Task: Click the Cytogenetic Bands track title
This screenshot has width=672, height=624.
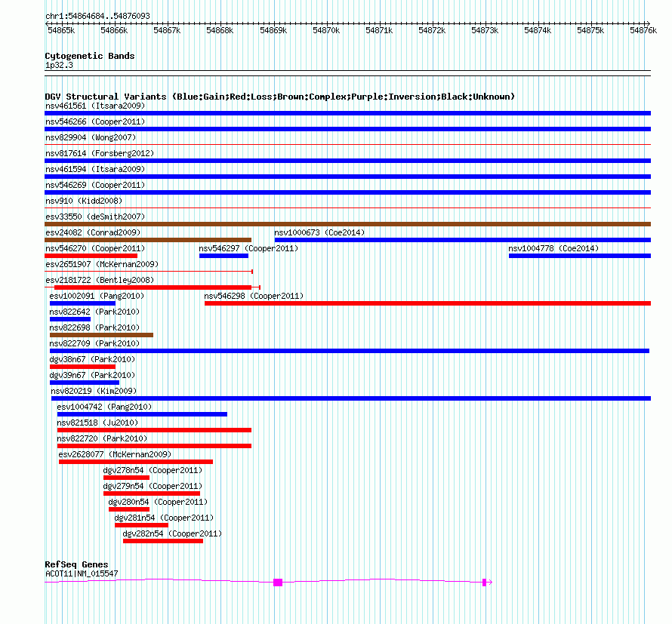Action: 90,56
